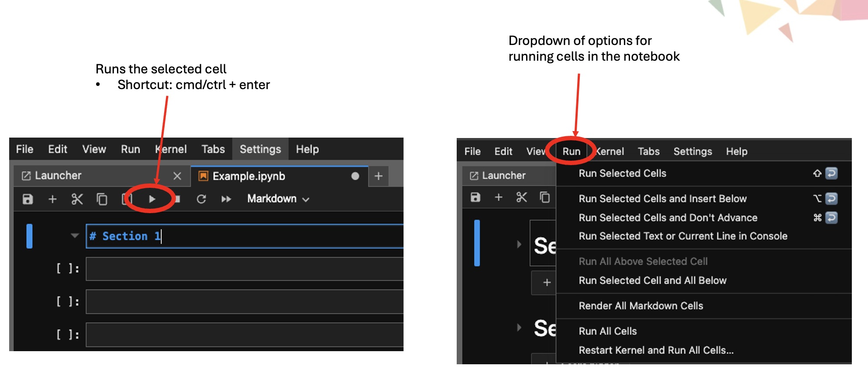Switch to the Example.ipynb tab
The image size is (868, 373).
pos(249,176)
